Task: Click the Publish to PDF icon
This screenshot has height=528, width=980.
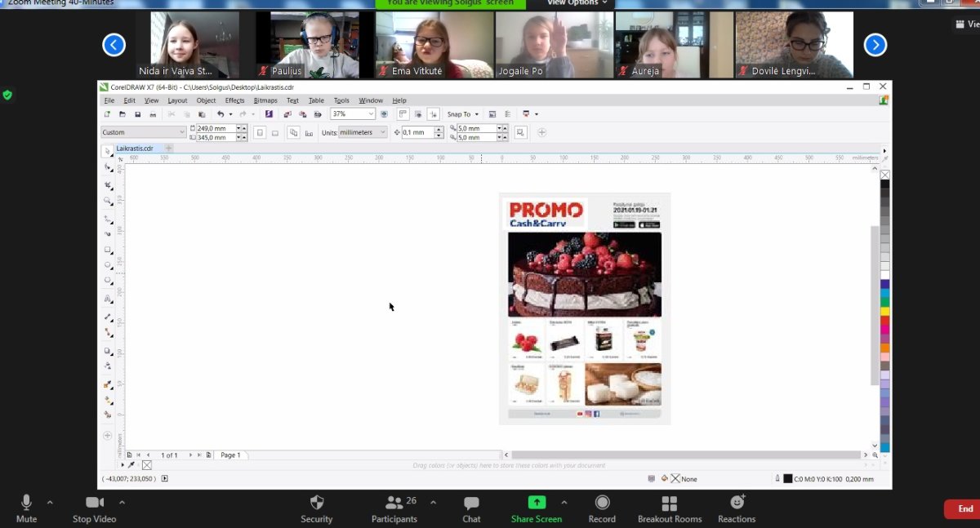Action: 318,114
